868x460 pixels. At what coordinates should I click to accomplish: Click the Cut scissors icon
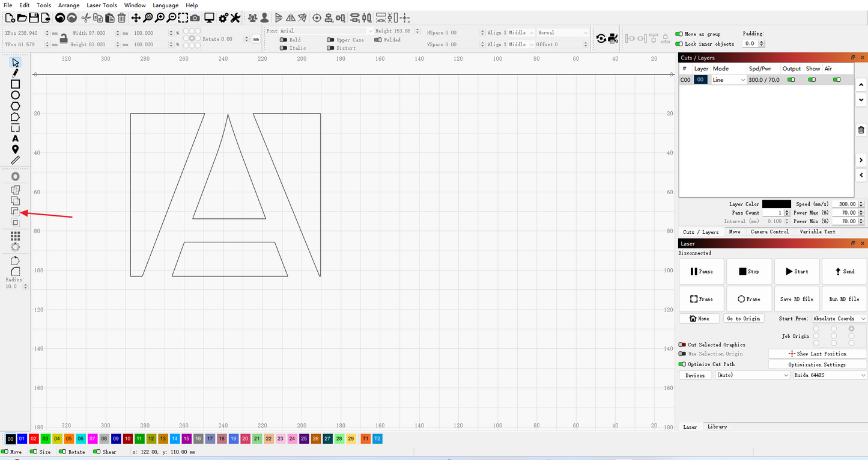(85, 18)
